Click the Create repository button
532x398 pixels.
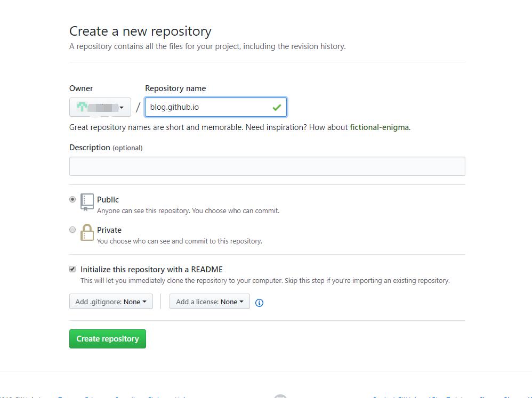coord(108,339)
